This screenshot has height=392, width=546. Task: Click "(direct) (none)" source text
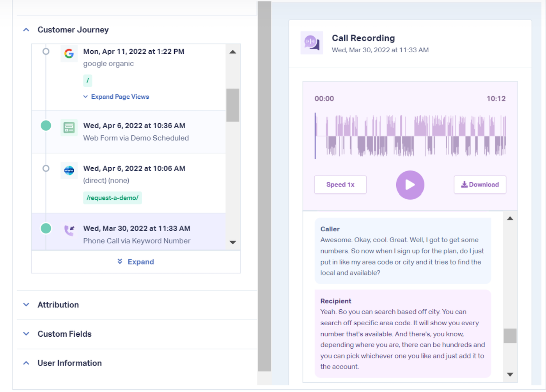tap(106, 181)
